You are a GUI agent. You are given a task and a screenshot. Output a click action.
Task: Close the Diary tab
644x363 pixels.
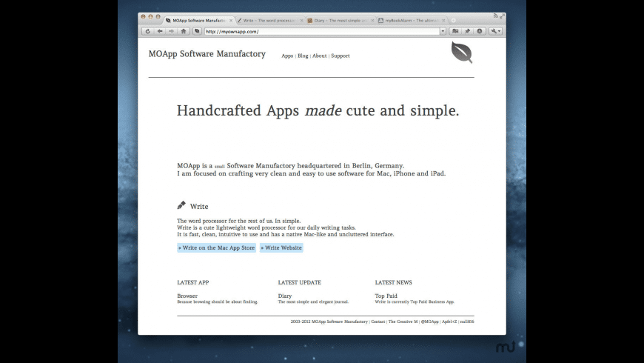pyautogui.click(x=372, y=20)
